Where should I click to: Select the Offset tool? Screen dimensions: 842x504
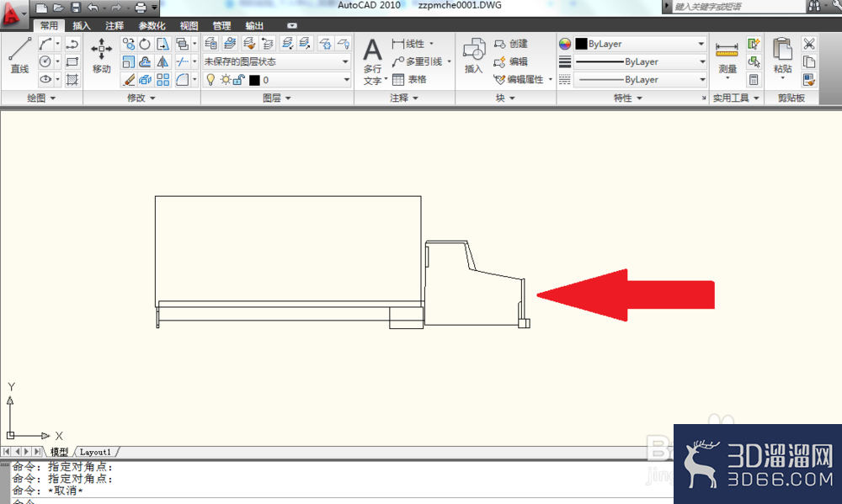[x=145, y=61]
